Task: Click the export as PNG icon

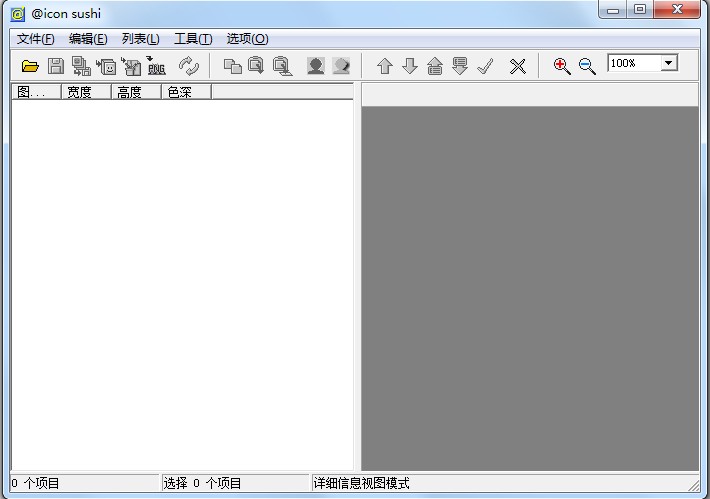Action: 156,66
